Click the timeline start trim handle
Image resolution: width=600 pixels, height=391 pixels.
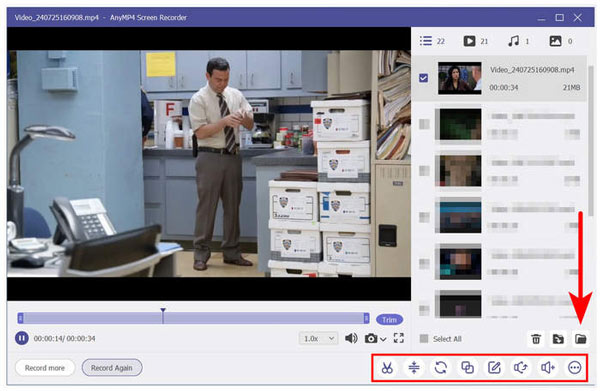pyautogui.click(x=20, y=318)
